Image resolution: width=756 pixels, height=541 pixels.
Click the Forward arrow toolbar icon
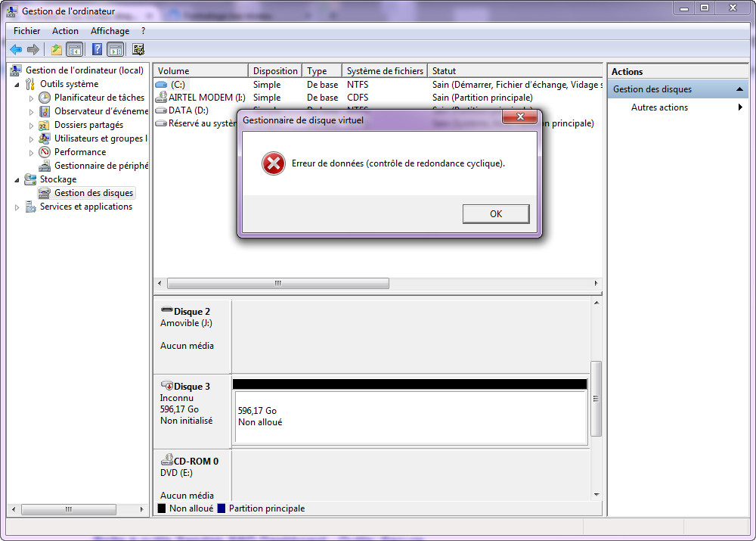33,49
